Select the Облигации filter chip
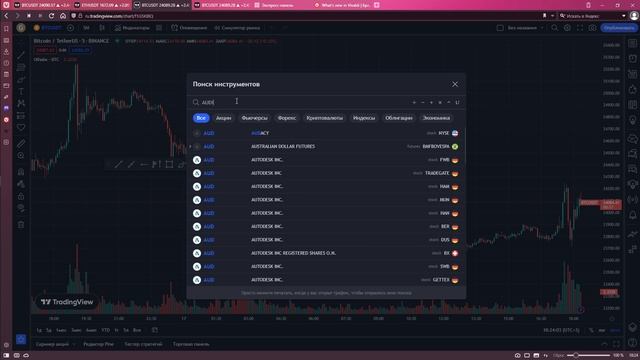 click(x=399, y=118)
